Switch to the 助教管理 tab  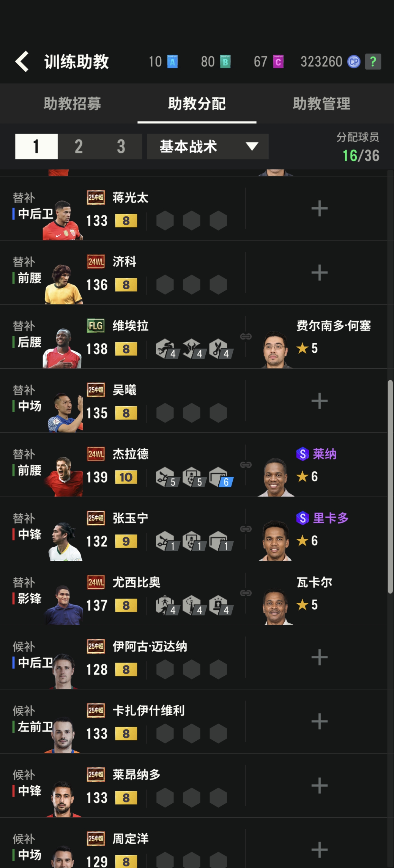[x=322, y=104]
